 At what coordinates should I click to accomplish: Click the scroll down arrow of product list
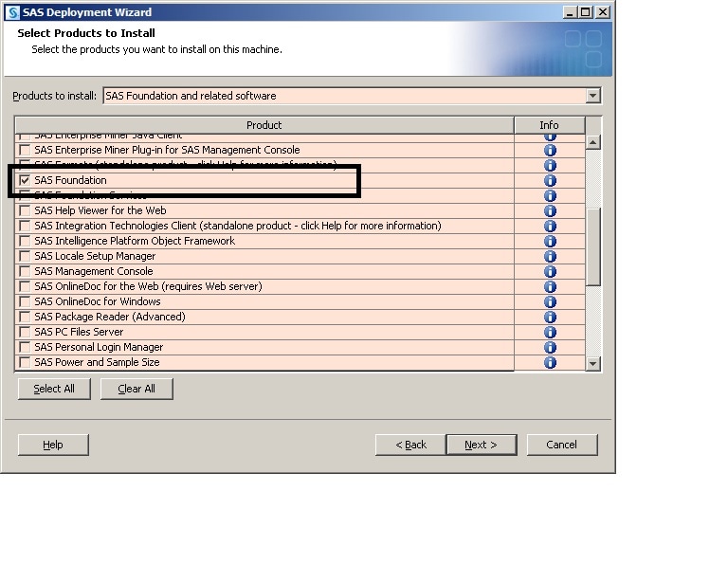593,363
